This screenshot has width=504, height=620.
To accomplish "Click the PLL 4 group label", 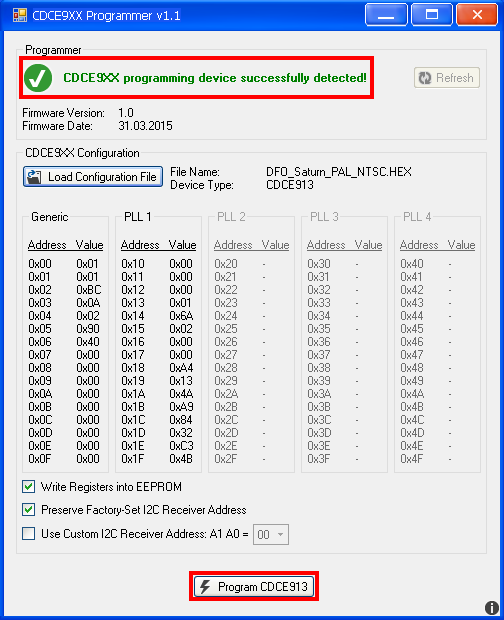I will click(x=417, y=217).
